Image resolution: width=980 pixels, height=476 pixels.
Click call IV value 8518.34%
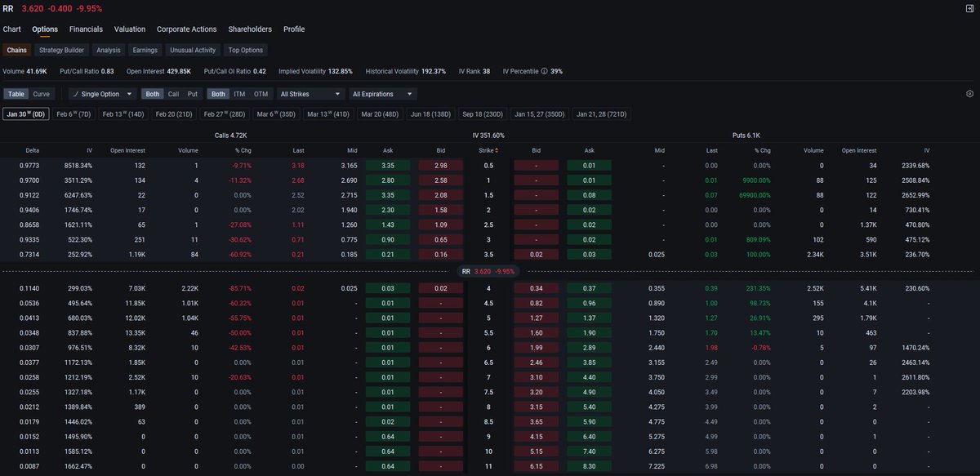pyautogui.click(x=78, y=165)
